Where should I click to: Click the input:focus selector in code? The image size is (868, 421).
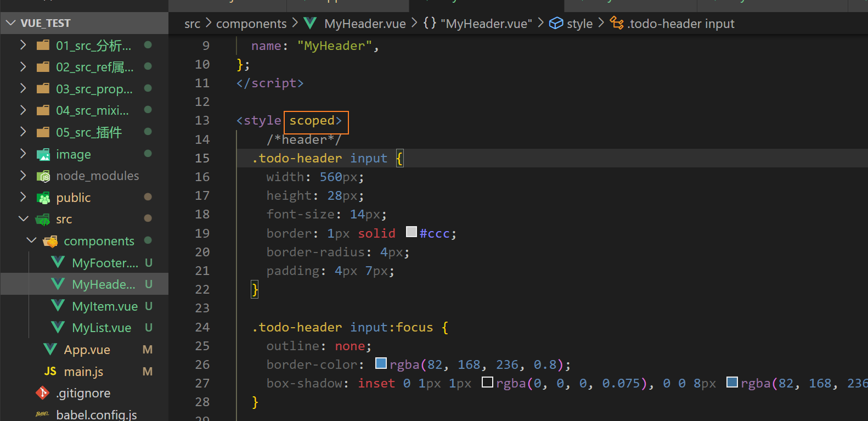[391, 327]
